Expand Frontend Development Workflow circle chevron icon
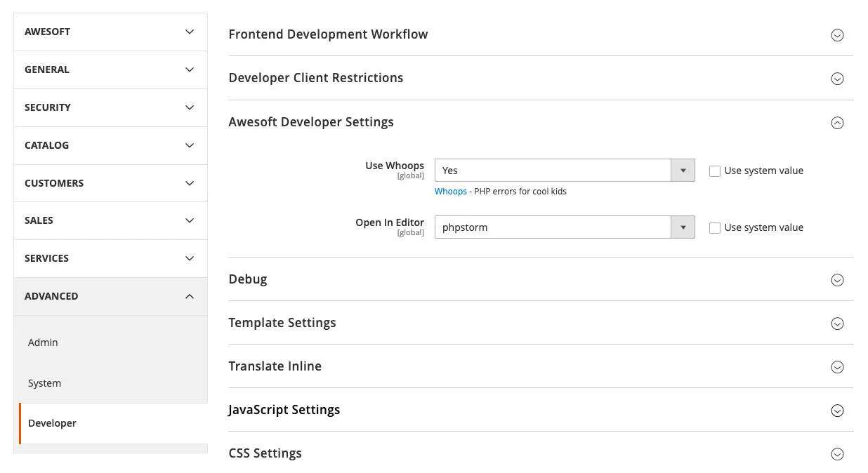Screen dimensions: 868x473 click(837, 35)
